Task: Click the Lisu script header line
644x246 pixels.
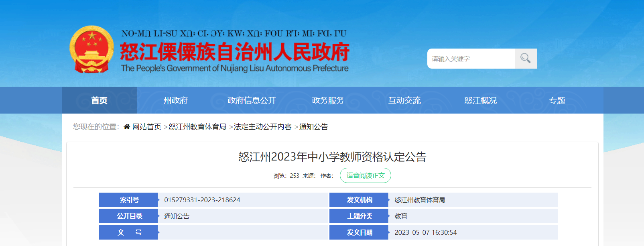Action: (234, 34)
